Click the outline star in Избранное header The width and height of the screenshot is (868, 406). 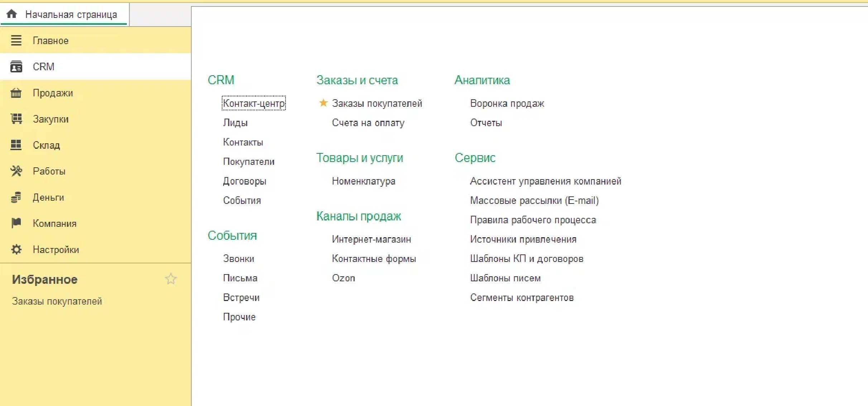[x=171, y=279]
